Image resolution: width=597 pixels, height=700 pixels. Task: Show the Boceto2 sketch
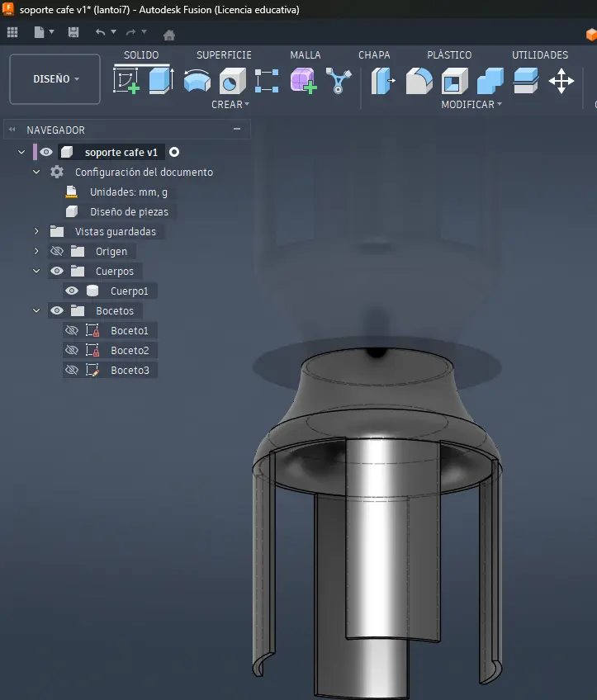click(x=72, y=351)
